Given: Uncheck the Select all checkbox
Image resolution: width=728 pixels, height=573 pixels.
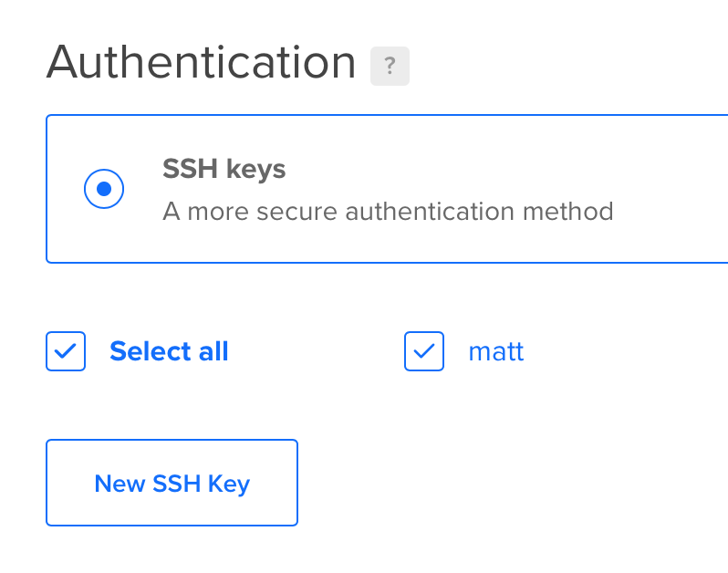Looking at the screenshot, I should click(66, 351).
